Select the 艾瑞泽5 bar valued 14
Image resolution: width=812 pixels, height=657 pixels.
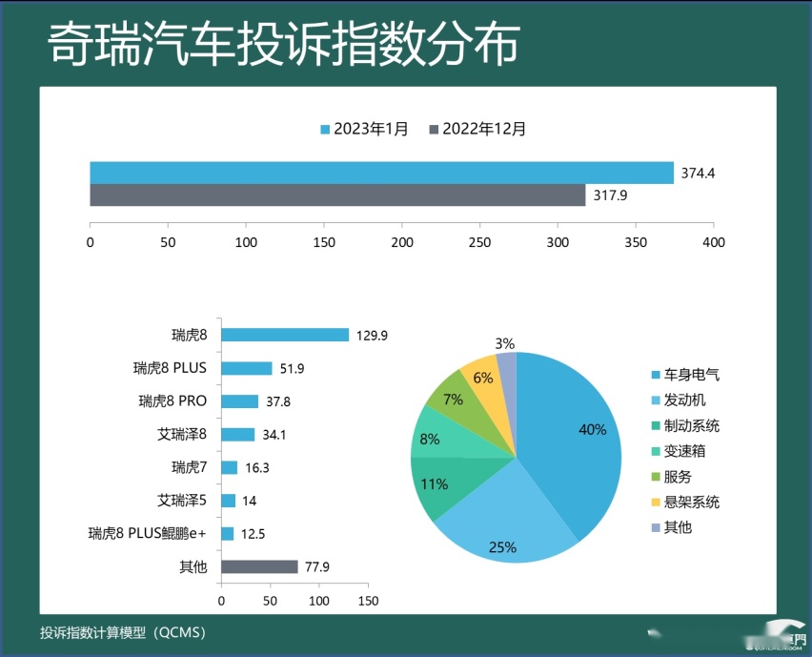coord(228,501)
